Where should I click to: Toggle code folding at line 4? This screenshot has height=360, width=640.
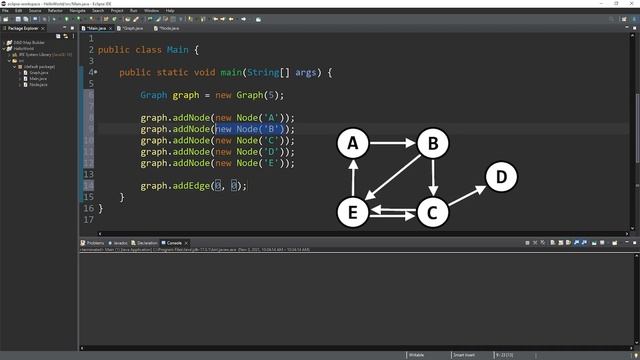pos(96,72)
